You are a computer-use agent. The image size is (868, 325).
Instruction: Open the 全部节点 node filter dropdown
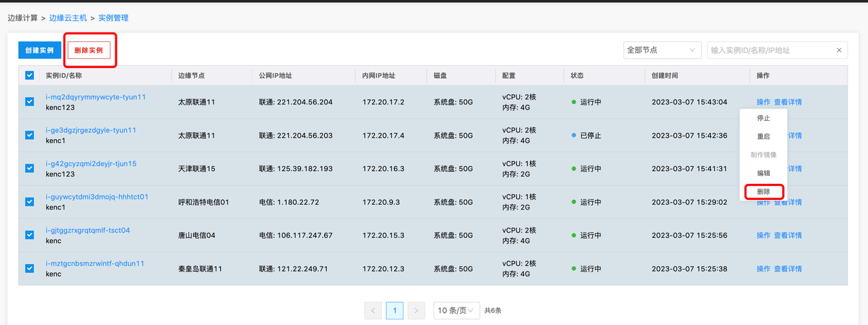coord(662,50)
